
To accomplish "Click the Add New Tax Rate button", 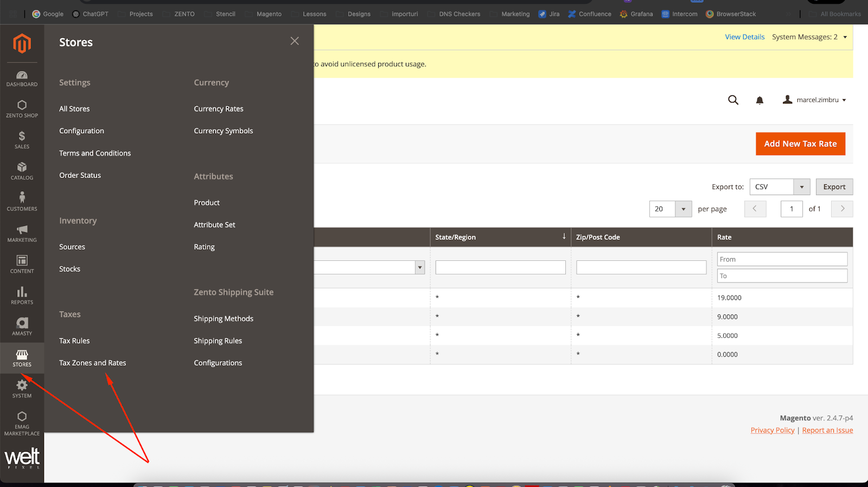I will (x=800, y=144).
